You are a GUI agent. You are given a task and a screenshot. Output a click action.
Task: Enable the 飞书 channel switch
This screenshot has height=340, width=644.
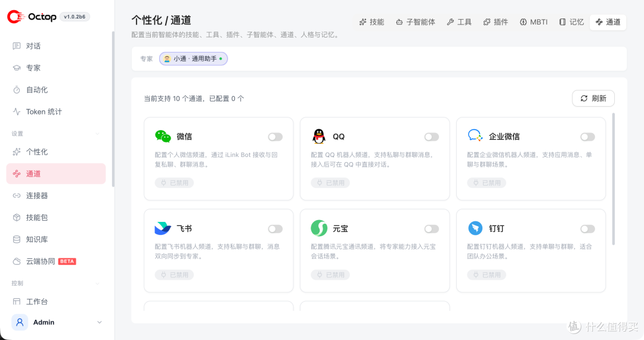[x=275, y=228]
